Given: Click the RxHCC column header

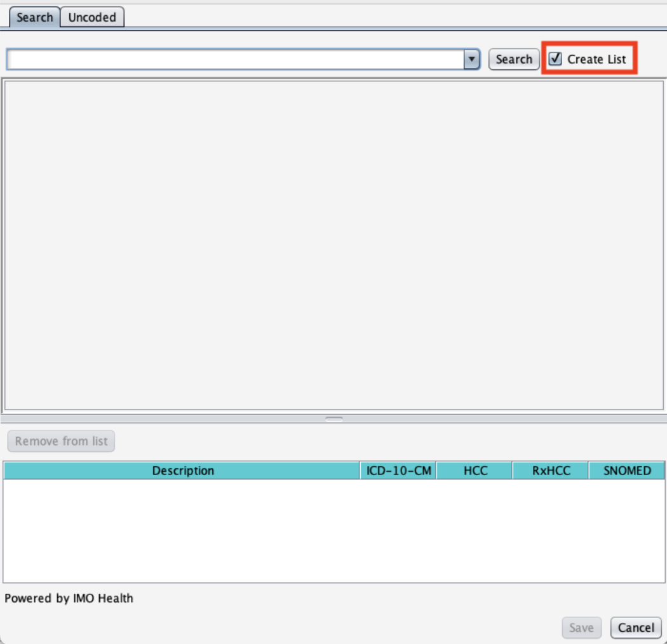Looking at the screenshot, I should pyautogui.click(x=551, y=471).
